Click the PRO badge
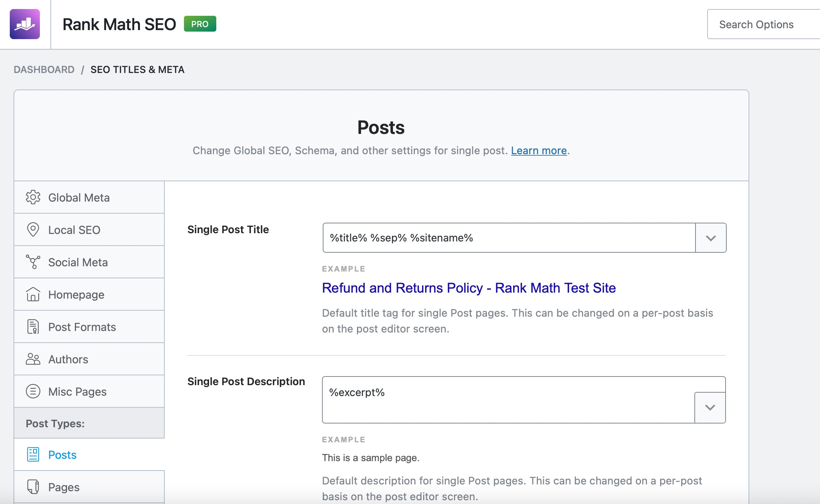The image size is (820, 504). tap(200, 24)
